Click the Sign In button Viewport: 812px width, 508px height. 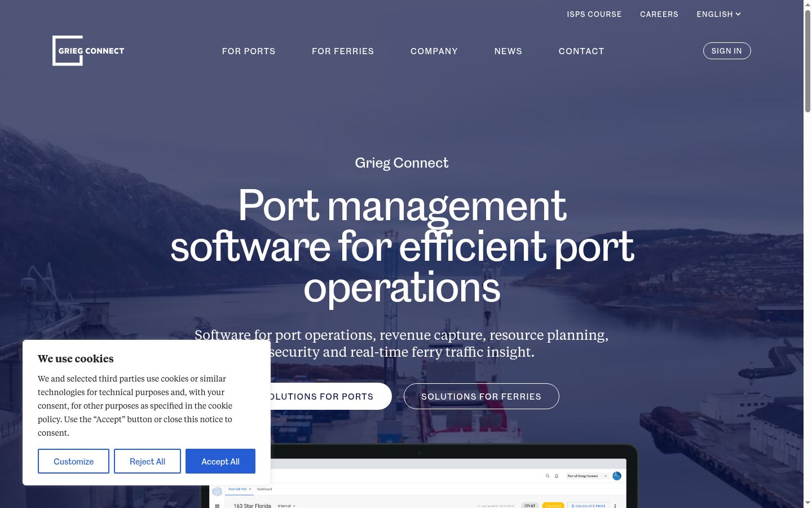(727, 51)
